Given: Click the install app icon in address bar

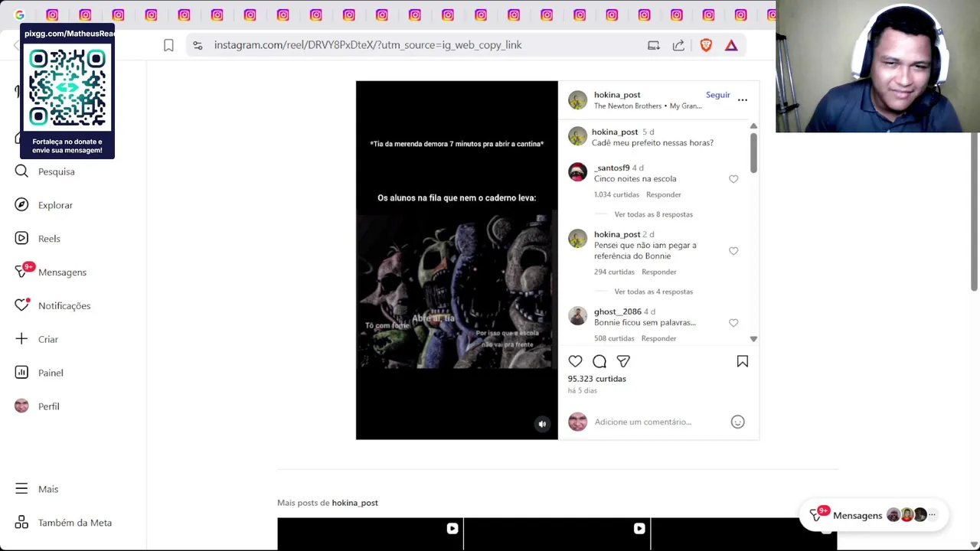Looking at the screenshot, I should tap(653, 45).
